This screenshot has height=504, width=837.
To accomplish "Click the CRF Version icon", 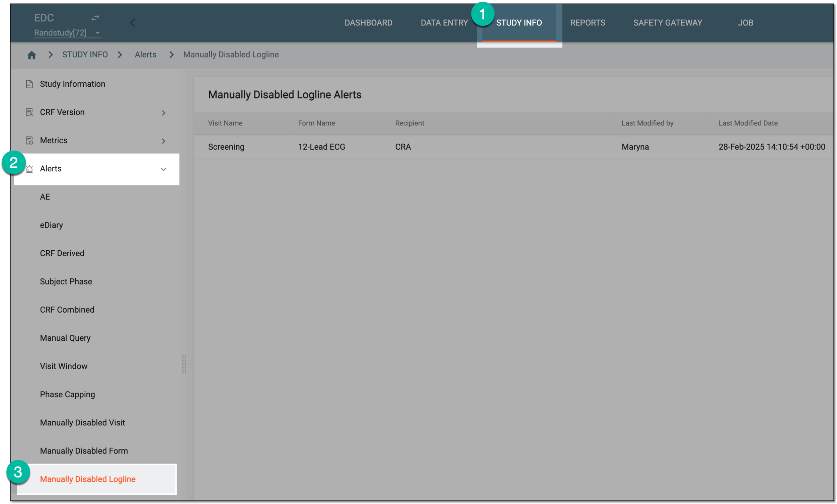I will click(29, 112).
